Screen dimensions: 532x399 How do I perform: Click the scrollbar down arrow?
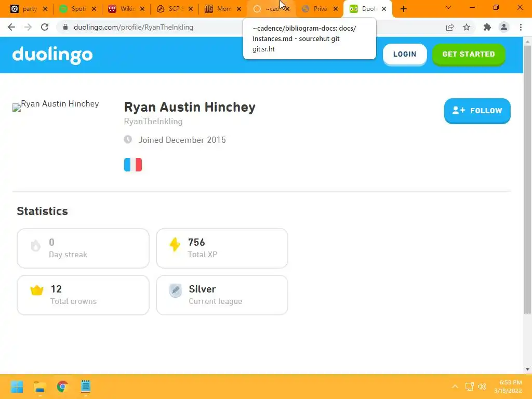527,369
